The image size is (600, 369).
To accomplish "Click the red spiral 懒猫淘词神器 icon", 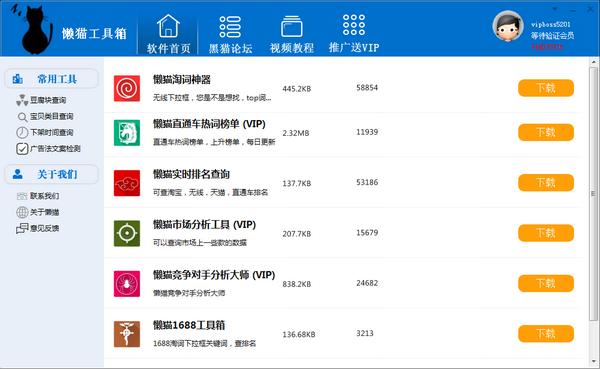I will (127, 88).
